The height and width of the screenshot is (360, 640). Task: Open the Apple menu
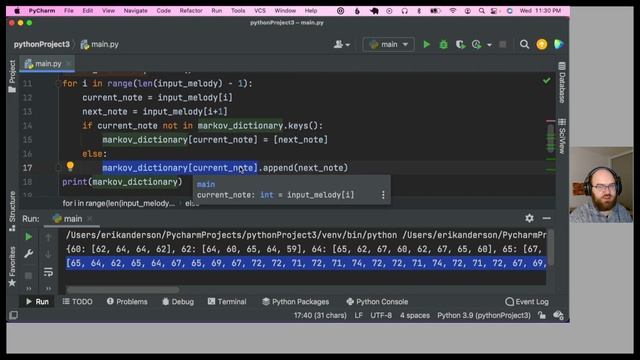pos(17,11)
